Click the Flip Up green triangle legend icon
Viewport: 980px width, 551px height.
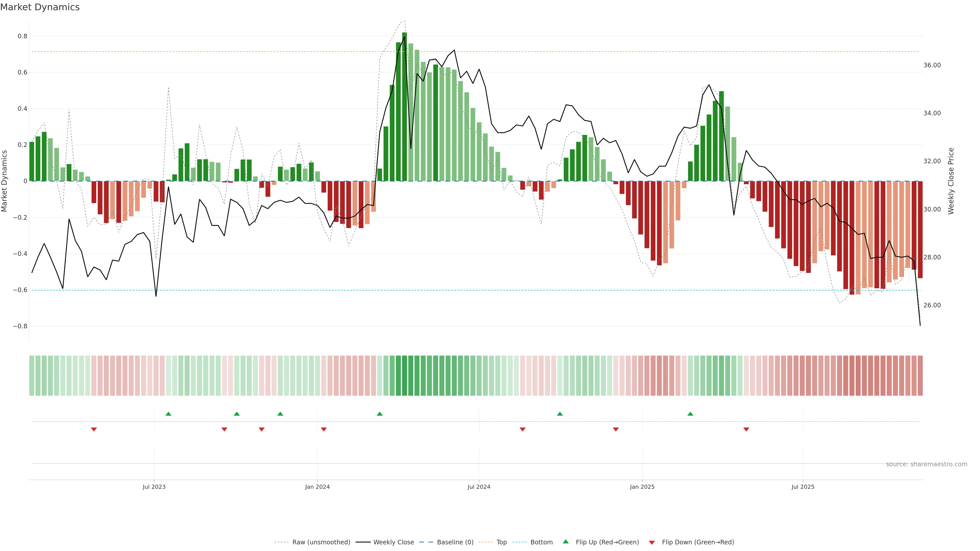click(x=566, y=542)
